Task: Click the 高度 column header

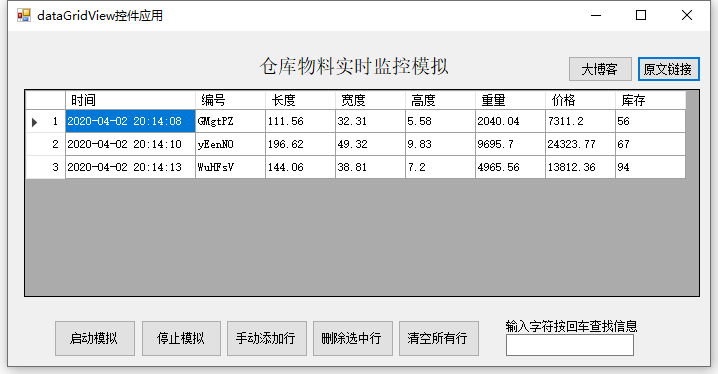Action: tap(441, 100)
